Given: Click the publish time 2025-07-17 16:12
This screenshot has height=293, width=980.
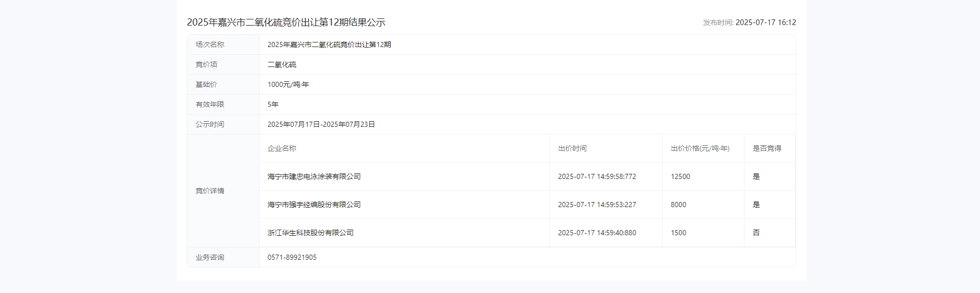Looking at the screenshot, I should (765, 22).
